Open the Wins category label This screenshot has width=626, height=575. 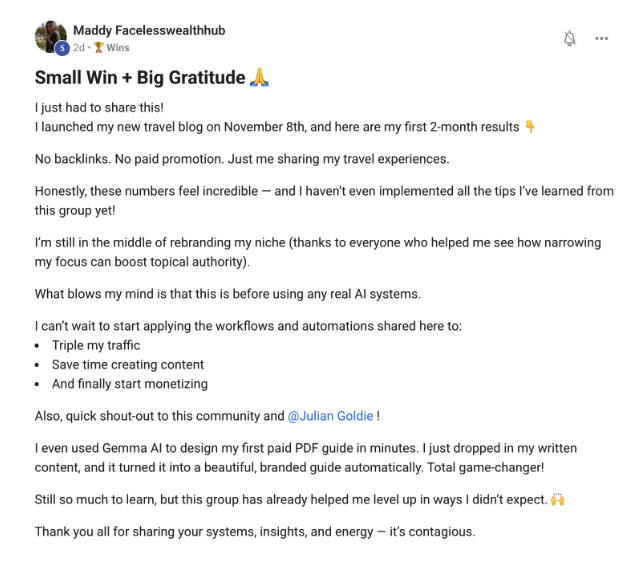pyautogui.click(x=118, y=47)
